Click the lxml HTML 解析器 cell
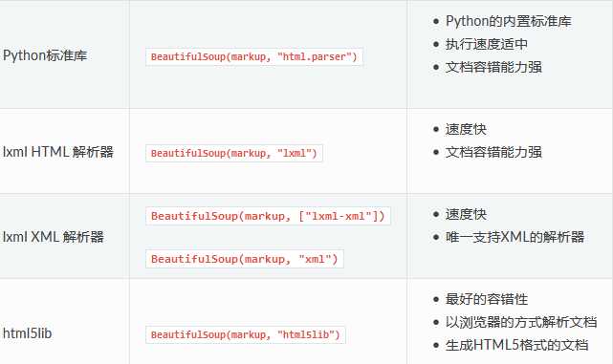 pos(58,152)
